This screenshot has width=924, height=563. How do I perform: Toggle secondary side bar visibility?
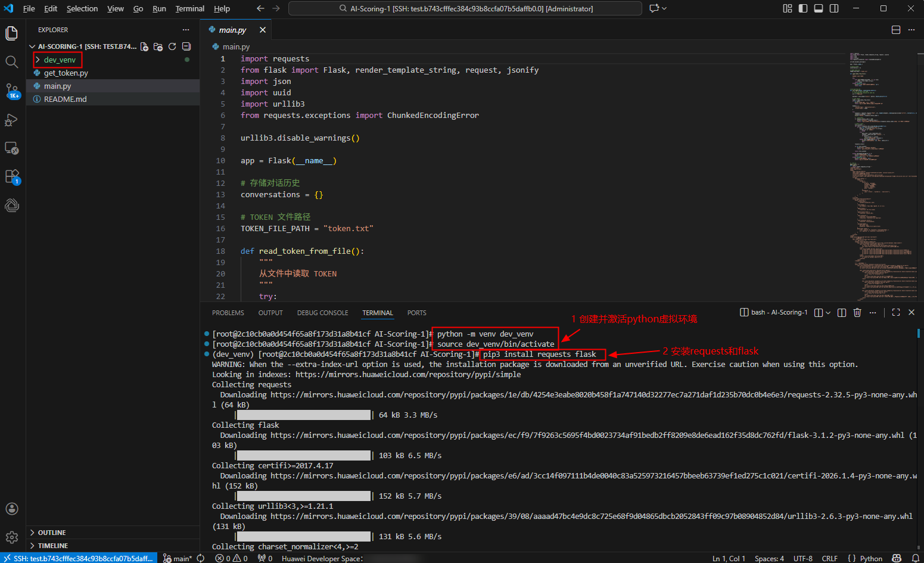pyautogui.click(x=834, y=8)
